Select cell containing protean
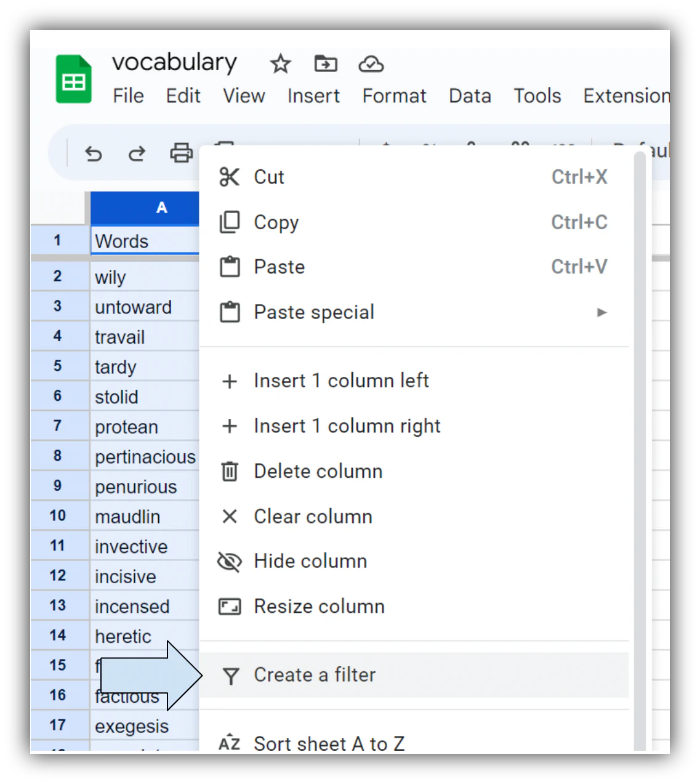 click(x=145, y=426)
